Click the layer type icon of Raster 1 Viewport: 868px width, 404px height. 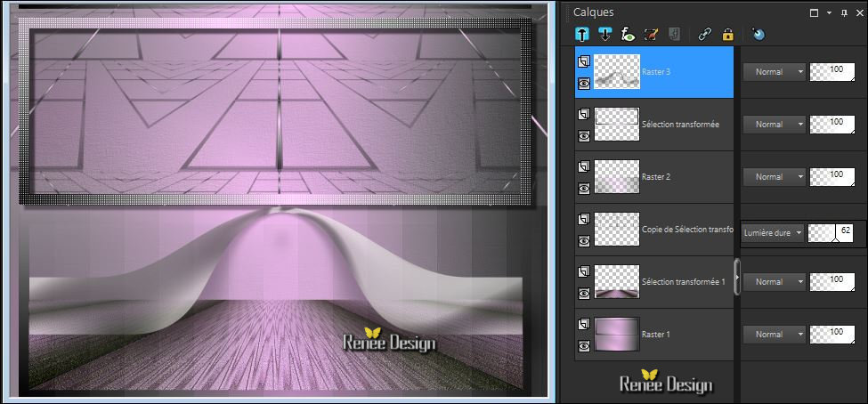(x=583, y=325)
